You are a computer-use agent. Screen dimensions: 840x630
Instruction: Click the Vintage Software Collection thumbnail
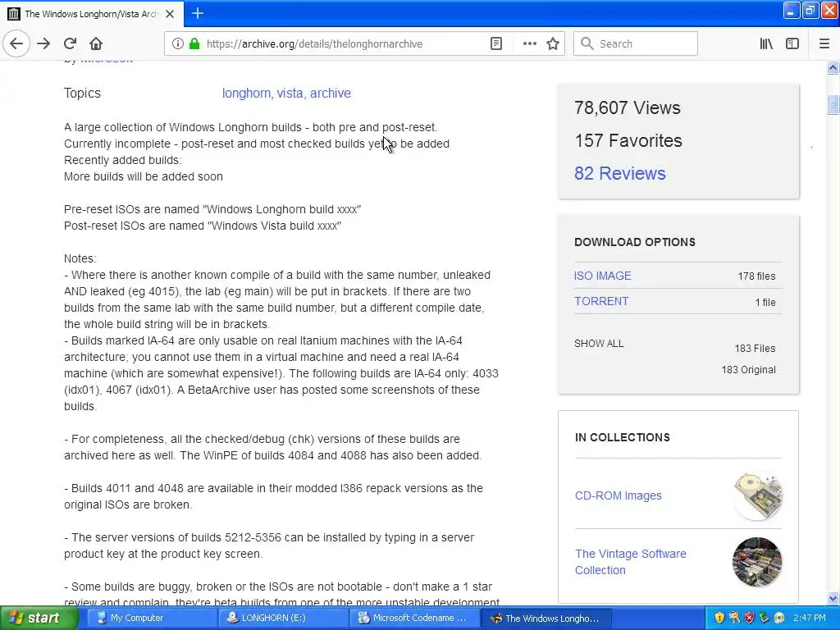tap(757, 562)
